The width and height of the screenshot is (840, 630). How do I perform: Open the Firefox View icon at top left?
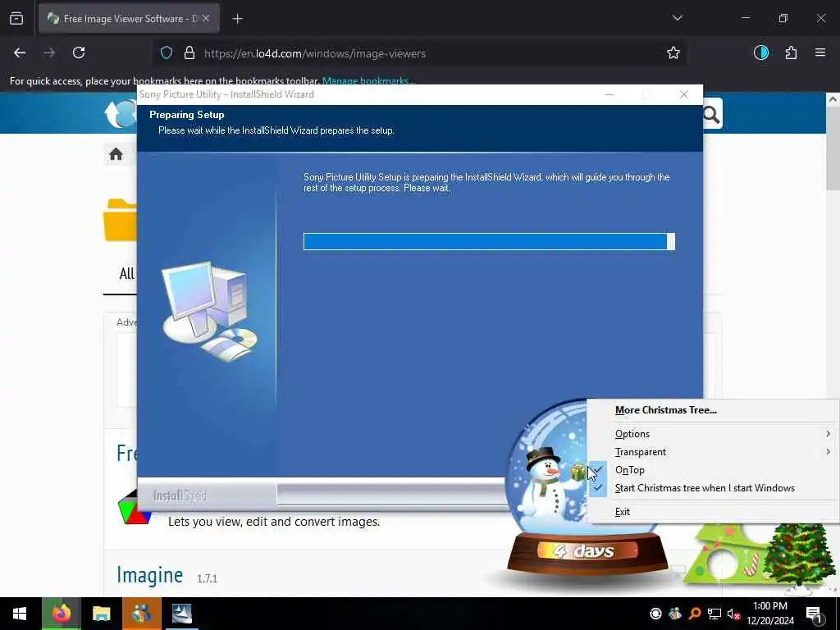coord(16,19)
